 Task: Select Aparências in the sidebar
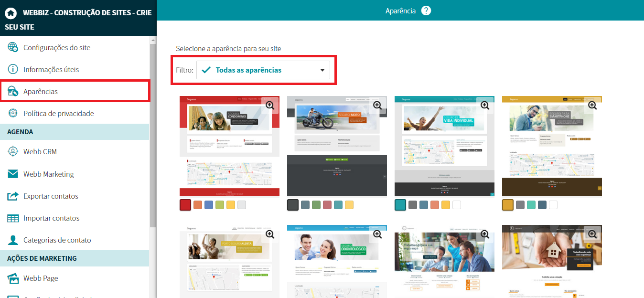[x=41, y=91]
